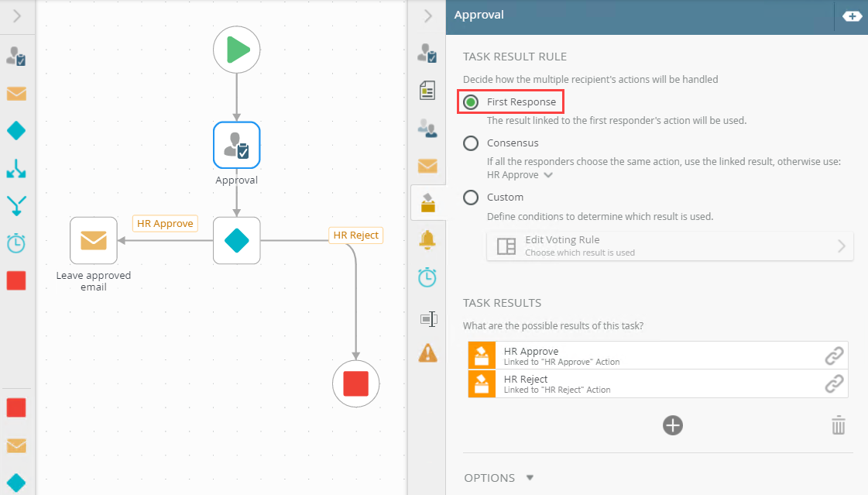Open the Task details tab icon
The image size is (868, 495).
(x=427, y=53)
